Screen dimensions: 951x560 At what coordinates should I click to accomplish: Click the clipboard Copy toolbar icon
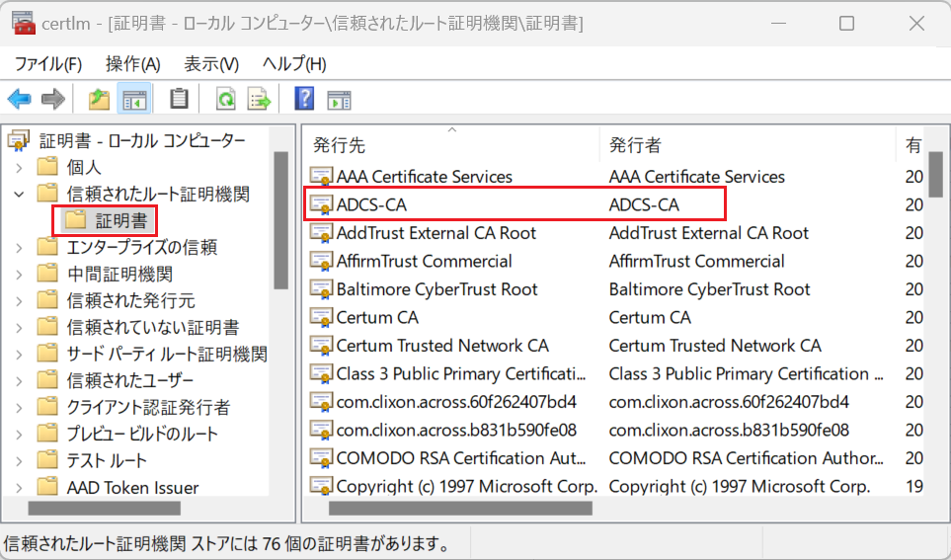tap(179, 99)
